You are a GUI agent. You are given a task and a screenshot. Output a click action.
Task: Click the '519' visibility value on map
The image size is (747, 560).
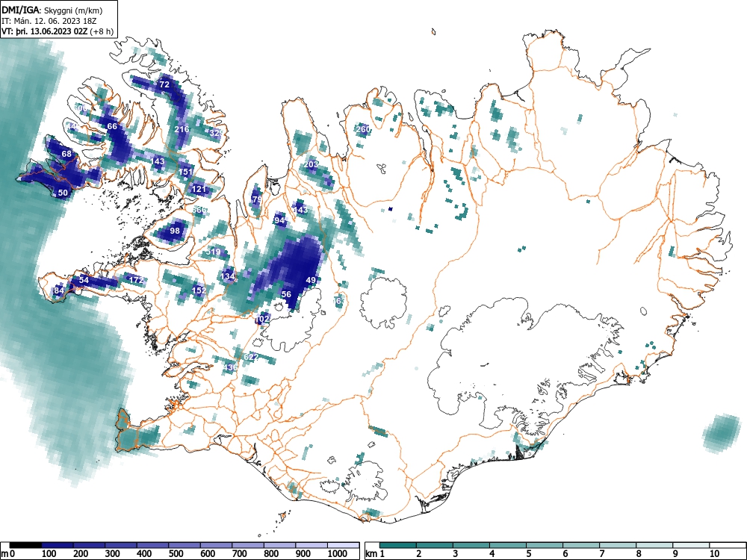click(214, 252)
